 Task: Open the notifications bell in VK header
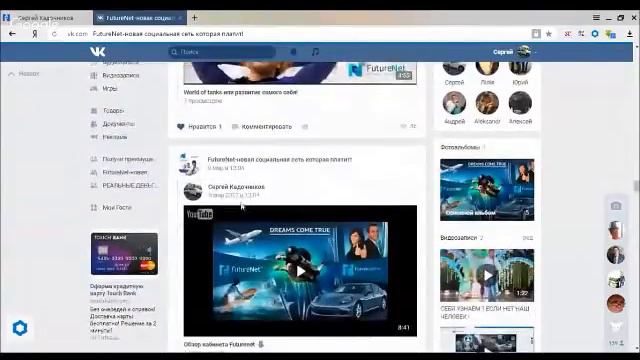click(293, 52)
